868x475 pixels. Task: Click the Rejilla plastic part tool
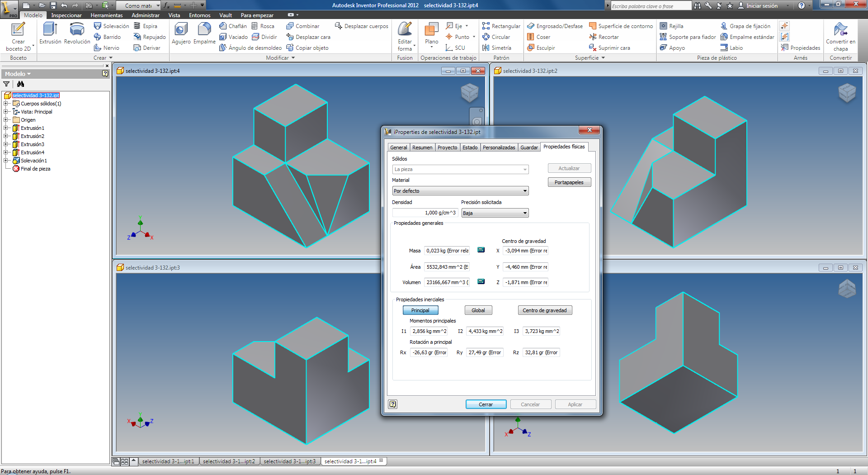(671, 26)
